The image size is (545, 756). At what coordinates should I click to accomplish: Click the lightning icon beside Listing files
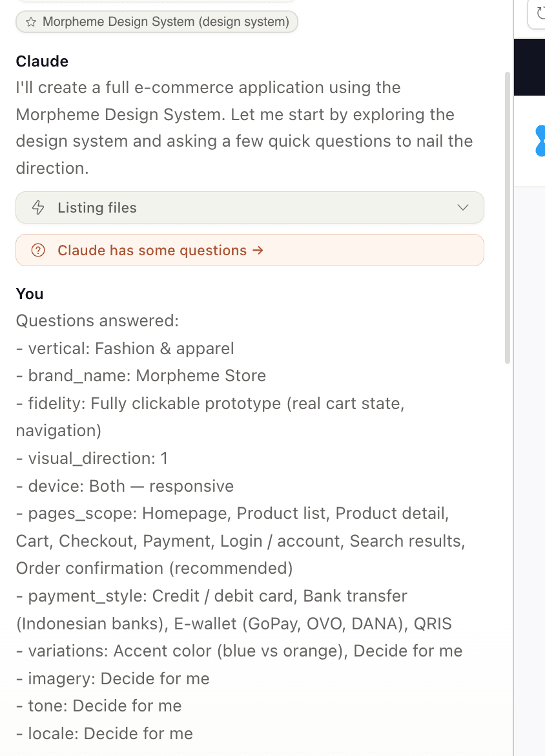pyautogui.click(x=38, y=207)
